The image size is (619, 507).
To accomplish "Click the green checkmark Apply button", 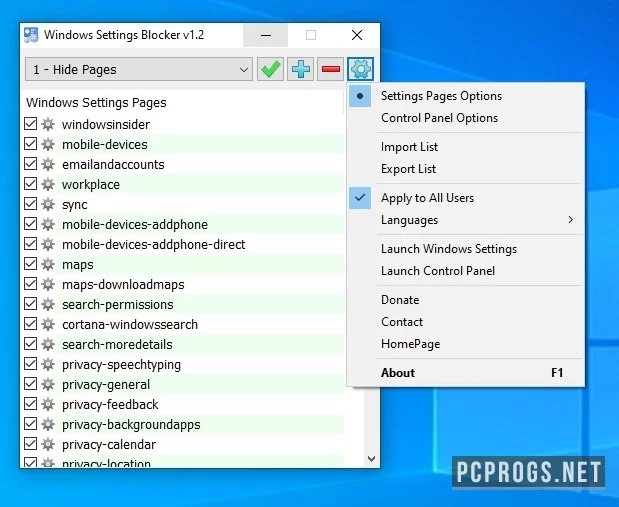I will (x=270, y=69).
